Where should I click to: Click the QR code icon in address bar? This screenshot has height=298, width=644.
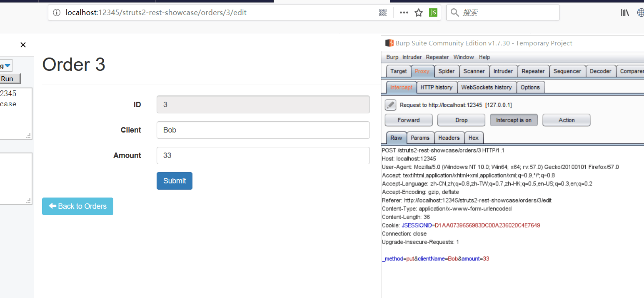tap(383, 13)
